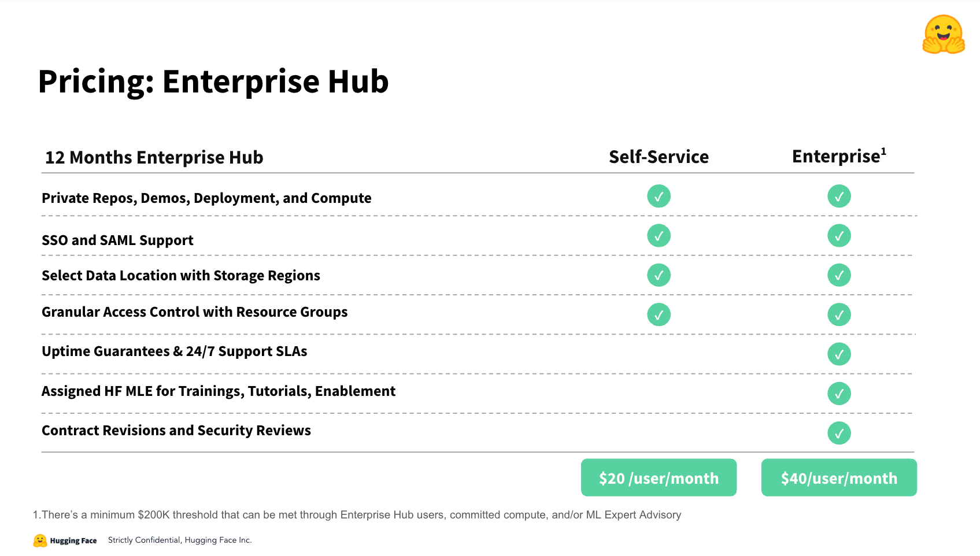Click the large hugging face emoji logo
This screenshot has width=980, height=556.
tap(943, 35)
